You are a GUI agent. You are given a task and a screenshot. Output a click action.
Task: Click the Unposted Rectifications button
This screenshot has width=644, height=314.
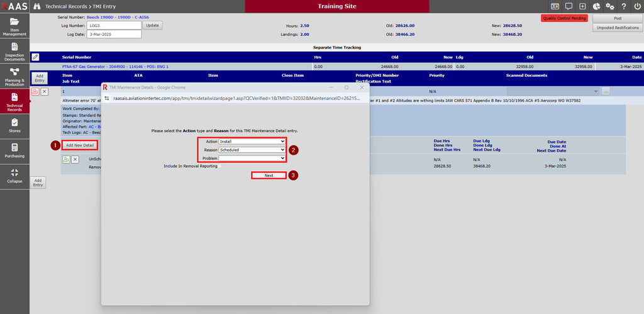click(616, 28)
